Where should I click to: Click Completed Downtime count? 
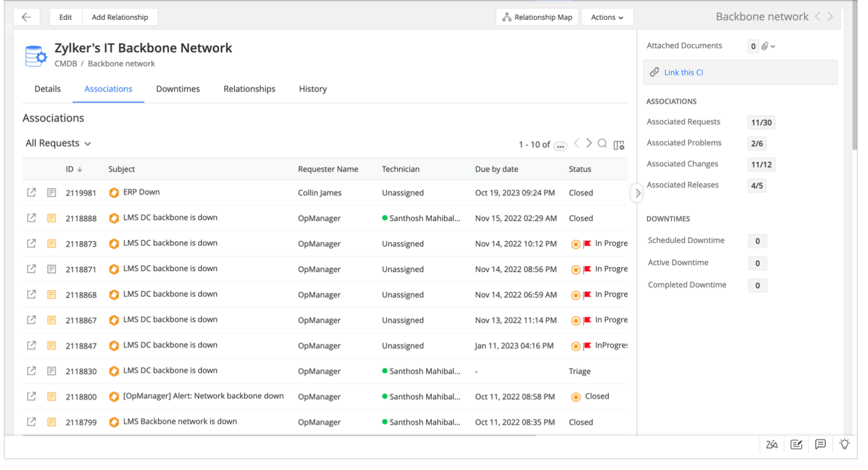click(757, 286)
